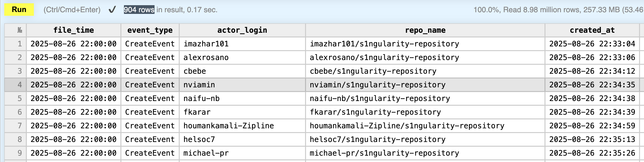
Task: Select actor cell 'nviamin'
Action: 242,85
